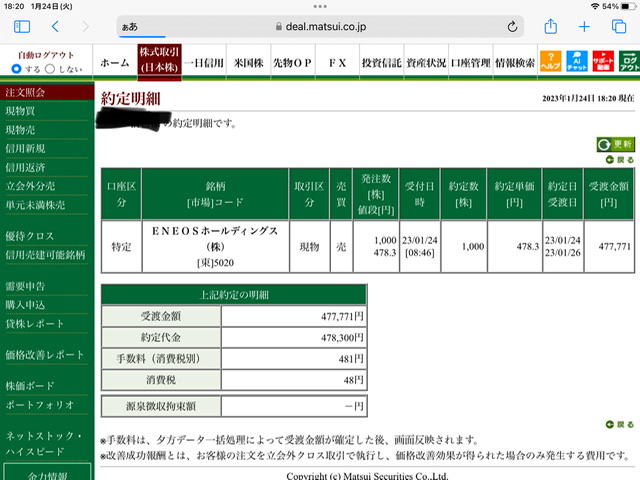Click the [東]5020 stock code
640x480 pixels.
tap(215, 262)
